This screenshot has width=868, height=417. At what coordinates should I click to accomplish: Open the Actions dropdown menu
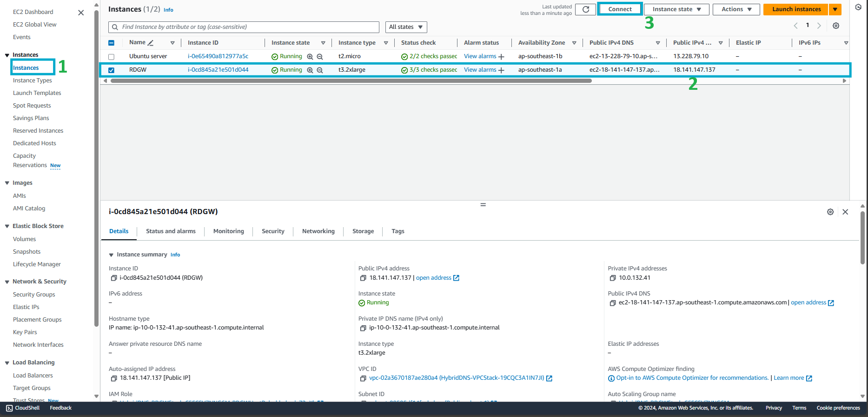(x=736, y=9)
